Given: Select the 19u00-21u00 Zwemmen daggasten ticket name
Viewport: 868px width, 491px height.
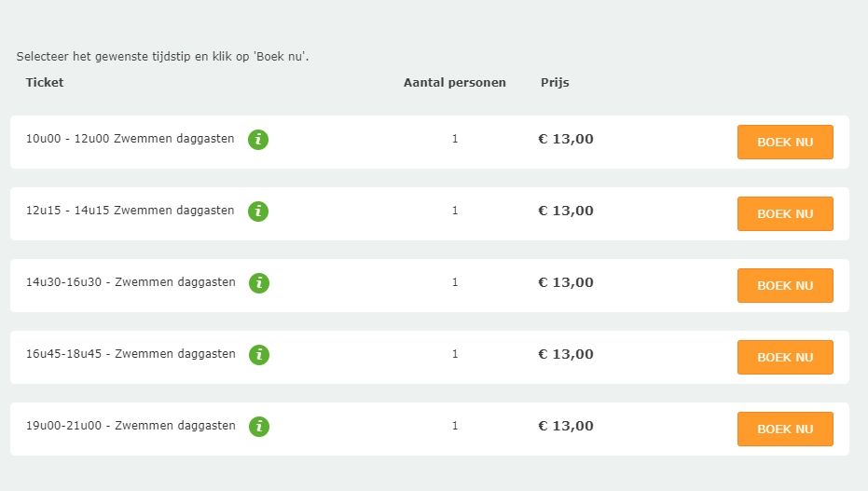Looking at the screenshot, I should (x=131, y=426).
